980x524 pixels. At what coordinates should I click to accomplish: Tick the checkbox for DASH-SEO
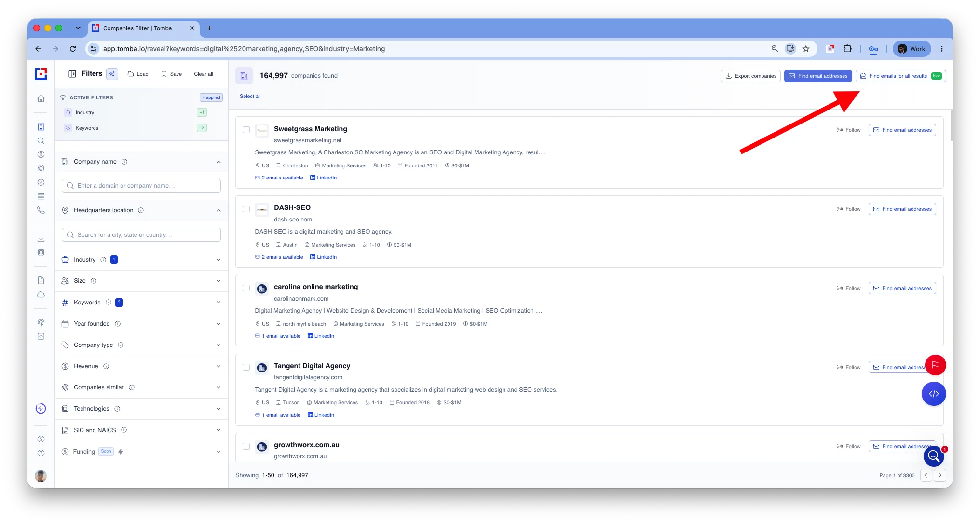[246, 209]
